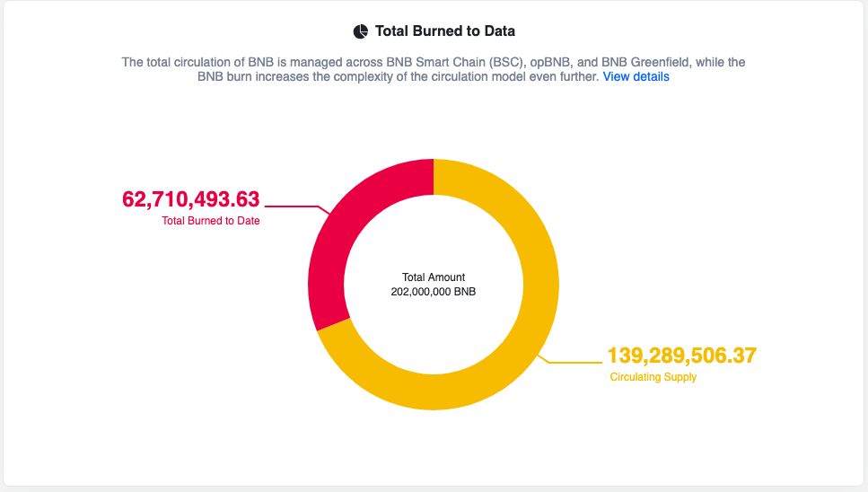Click the 139,289,506.37 circulating value
The image size is (868, 492).
coord(682,356)
